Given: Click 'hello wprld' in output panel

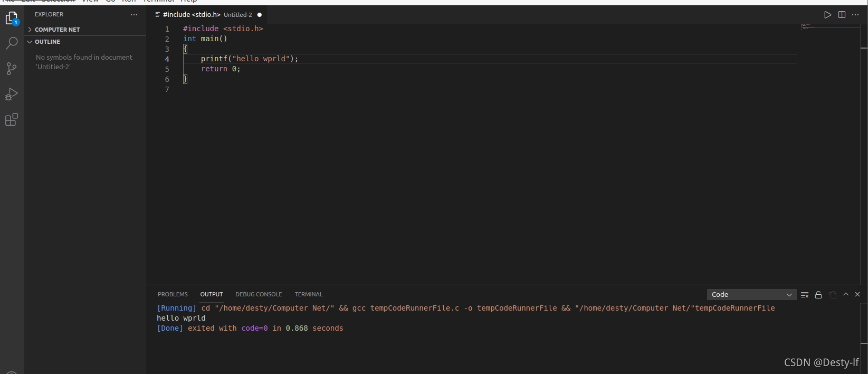Looking at the screenshot, I should [x=181, y=318].
